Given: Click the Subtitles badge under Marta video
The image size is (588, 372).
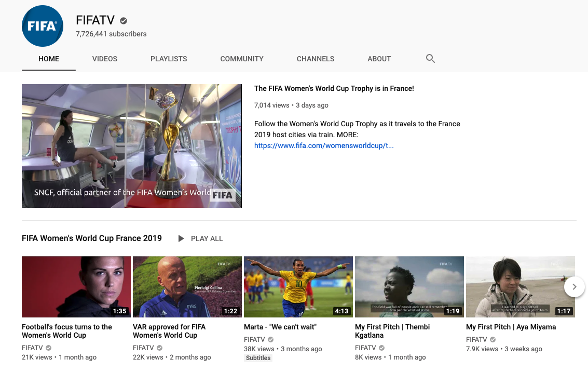Looking at the screenshot, I should point(258,358).
